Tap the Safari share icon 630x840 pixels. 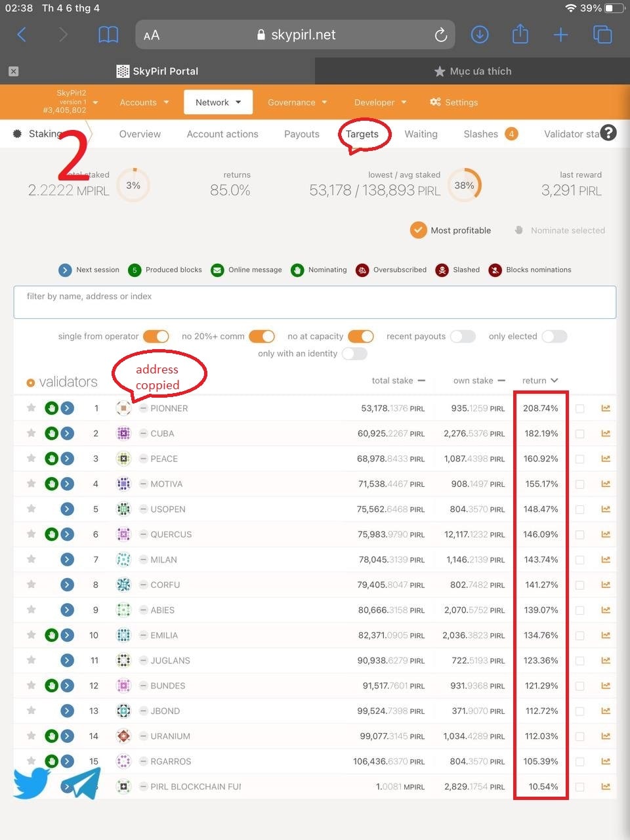coord(520,34)
